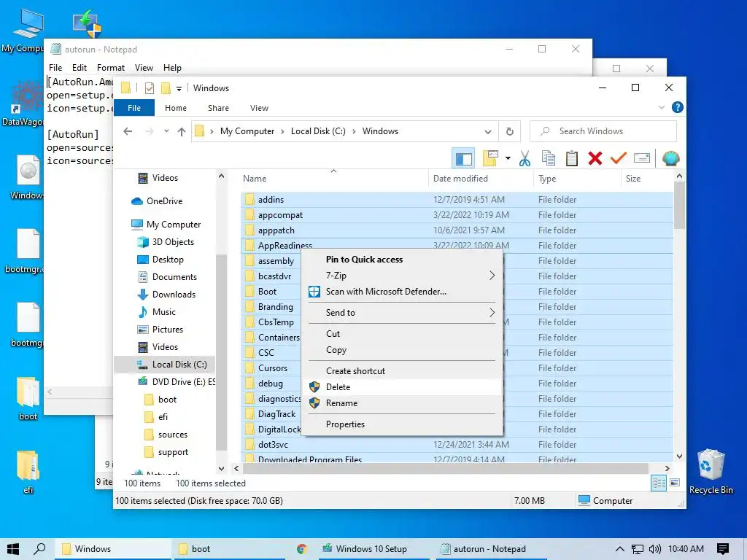Click the quick access properties checkmark icon
Image resolution: width=747 pixels, height=560 pixels.
pos(149,88)
